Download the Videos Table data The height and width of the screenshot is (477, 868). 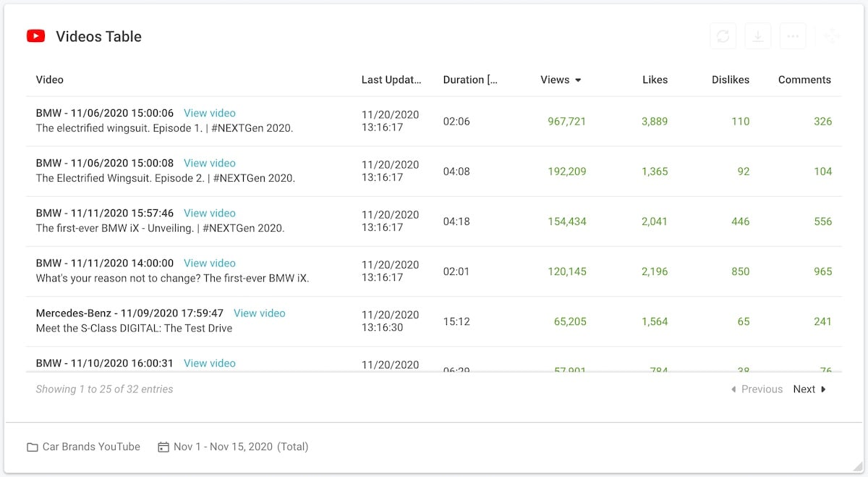pos(758,36)
